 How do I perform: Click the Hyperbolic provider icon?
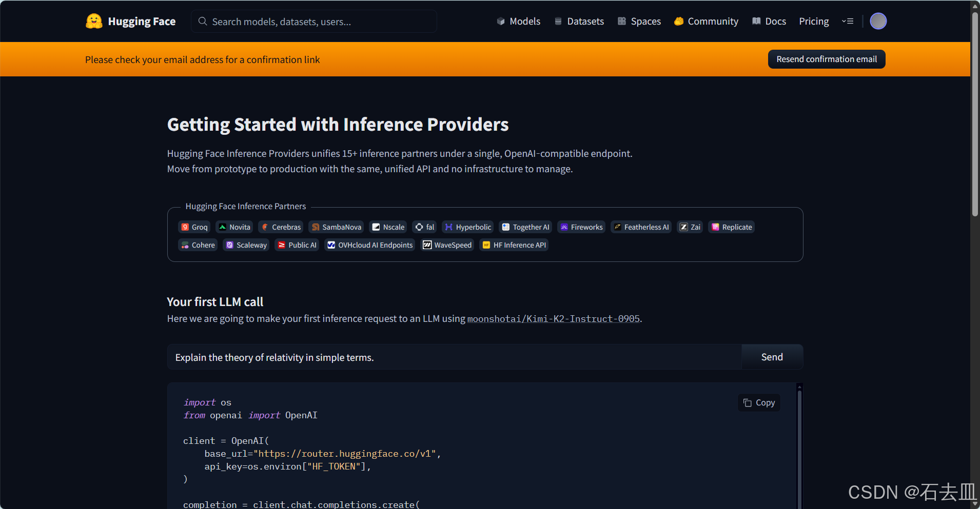[x=449, y=227]
